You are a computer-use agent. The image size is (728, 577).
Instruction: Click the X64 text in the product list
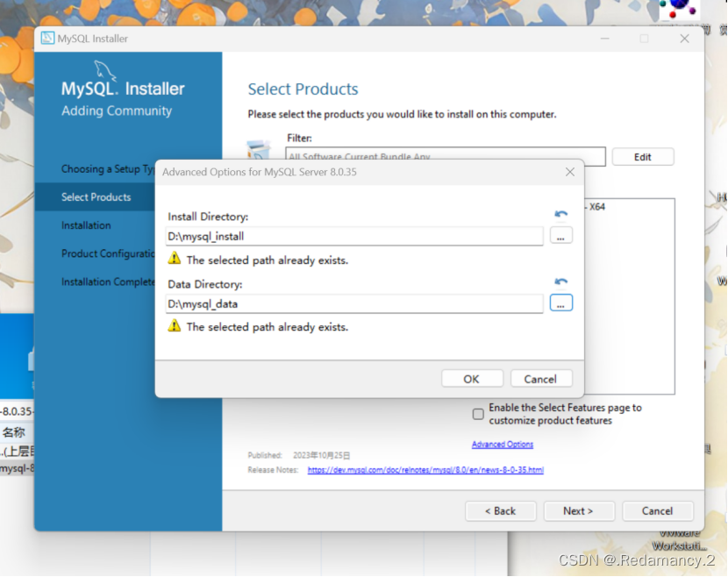pyautogui.click(x=597, y=207)
